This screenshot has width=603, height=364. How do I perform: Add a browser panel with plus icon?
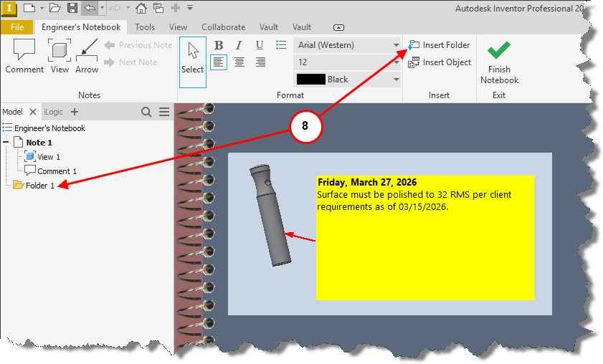(x=75, y=112)
